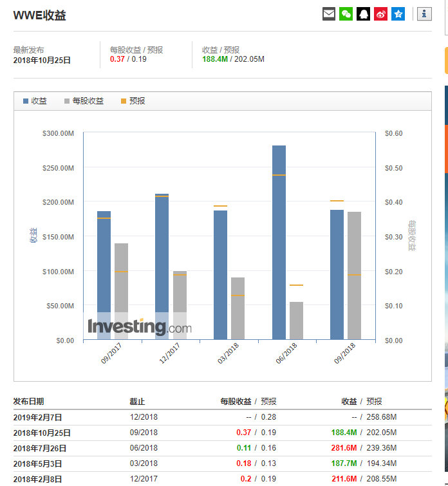Select revenue value 281.6M in table
The width and height of the screenshot is (448, 486).
pos(344,448)
